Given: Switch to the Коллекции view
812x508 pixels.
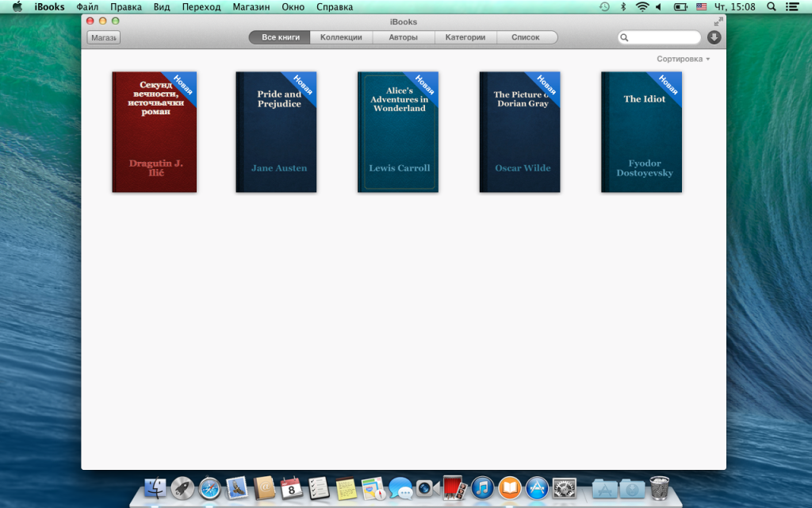Looking at the screenshot, I should click(341, 37).
